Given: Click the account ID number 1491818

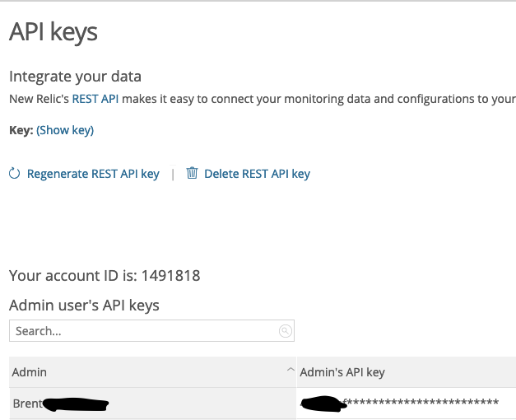Looking at the screenshot, I should click(x=170, y=276).
